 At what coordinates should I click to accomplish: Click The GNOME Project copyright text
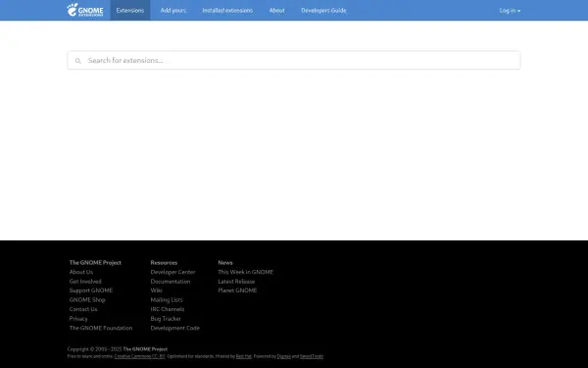click(145, 349)
